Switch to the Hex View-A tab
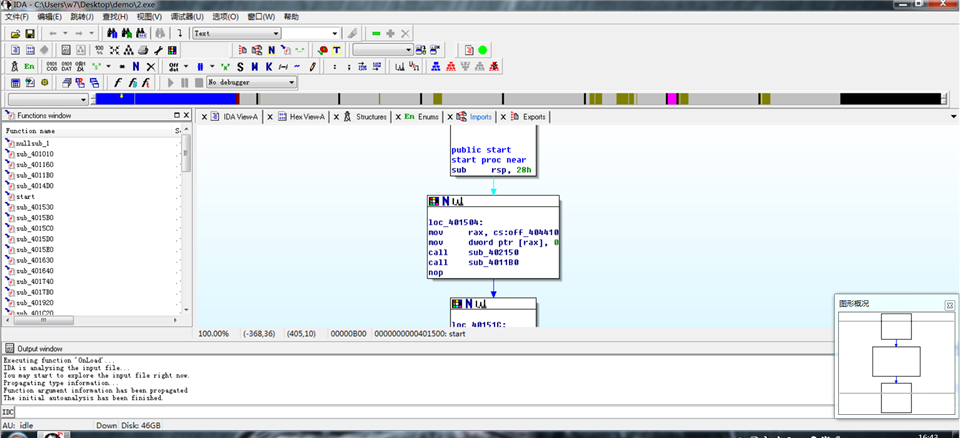 (x=302, y=116)
